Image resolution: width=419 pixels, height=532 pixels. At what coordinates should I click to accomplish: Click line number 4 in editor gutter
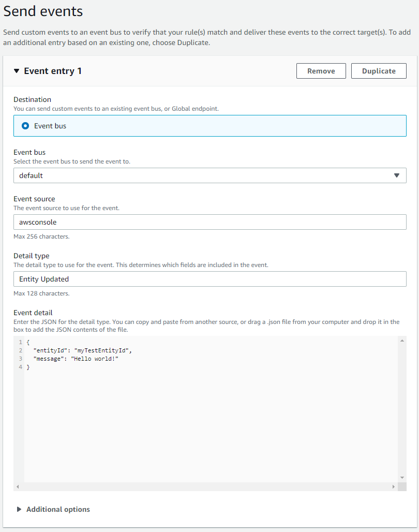20,367
